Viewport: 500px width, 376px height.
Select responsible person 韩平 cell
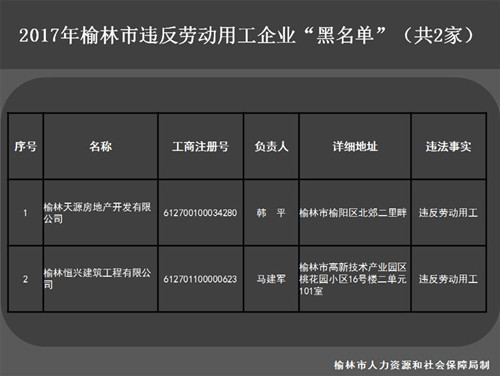[271, 213]
